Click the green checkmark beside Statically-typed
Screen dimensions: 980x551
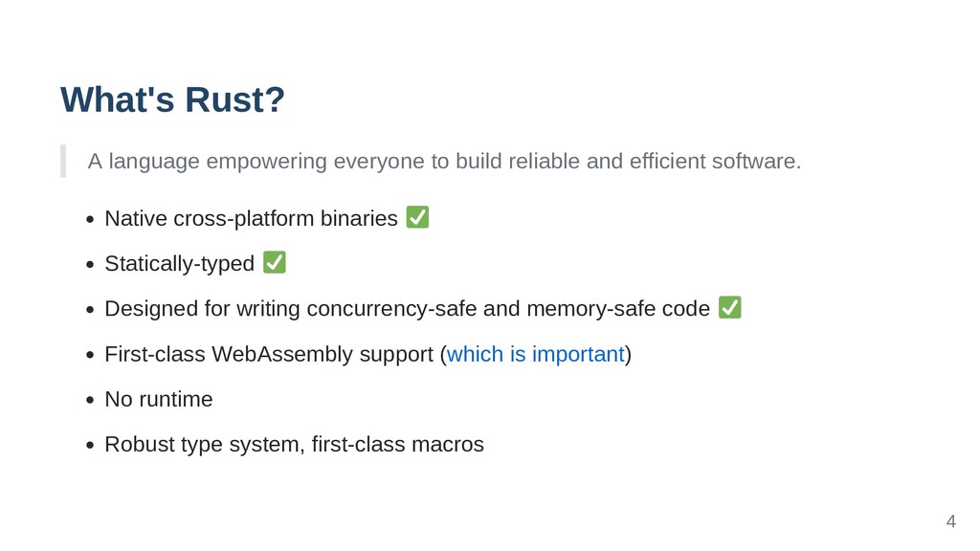click(275, 262)
